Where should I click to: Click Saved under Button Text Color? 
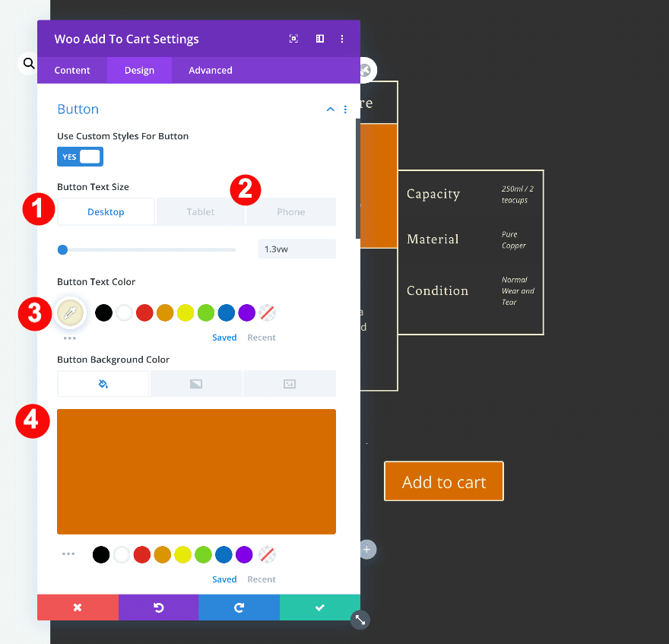pyautogui.click(x=224, y=338)
